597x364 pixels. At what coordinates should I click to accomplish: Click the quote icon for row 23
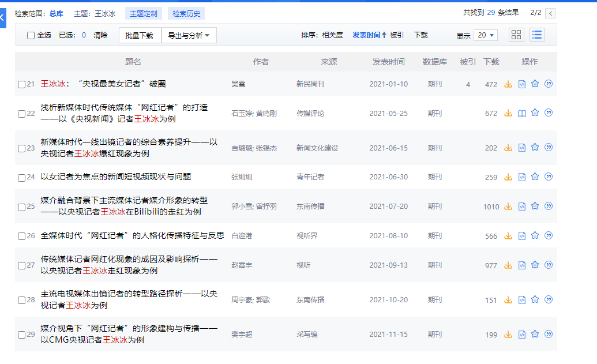[549, 147]
